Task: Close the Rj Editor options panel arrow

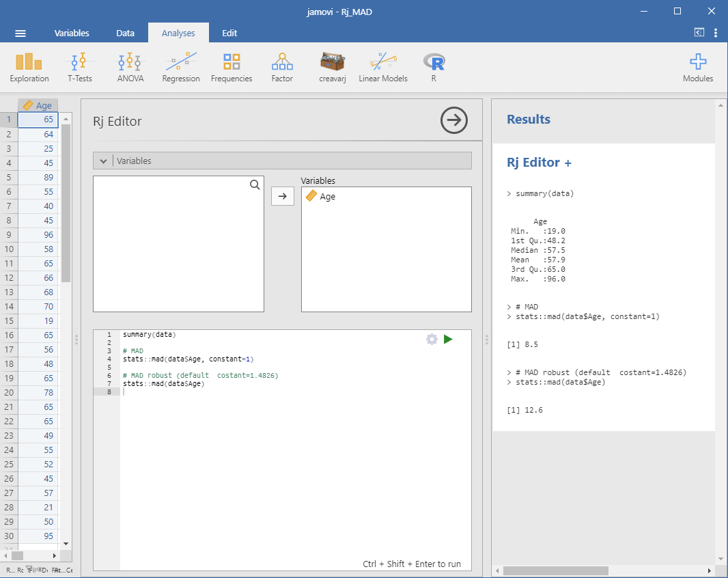Action: pos(454,121)
